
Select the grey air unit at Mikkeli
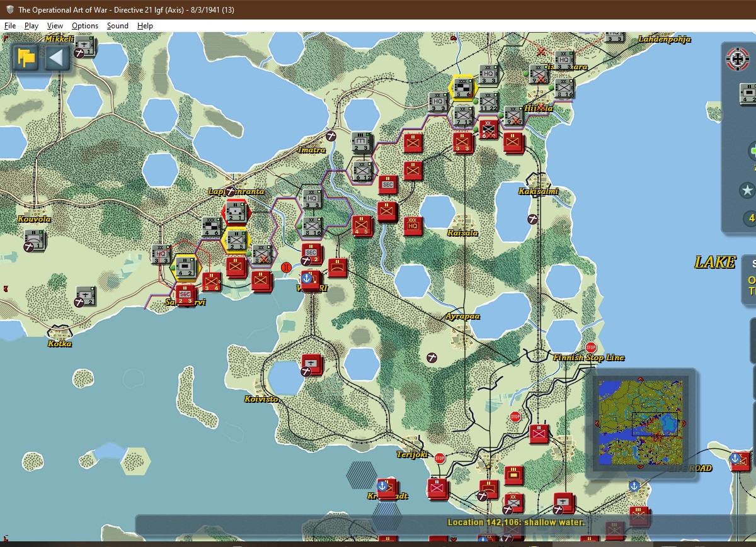coord(85,47)
